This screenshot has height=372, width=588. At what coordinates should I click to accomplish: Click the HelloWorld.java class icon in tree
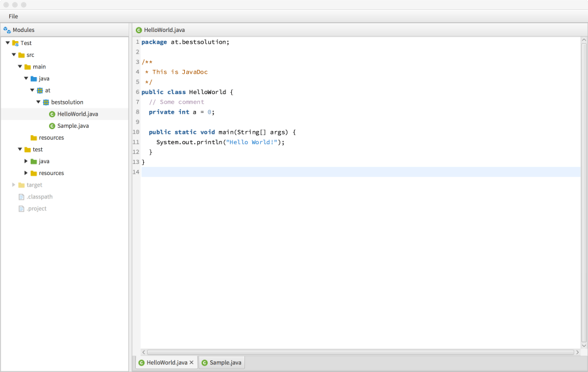[52, 114]
